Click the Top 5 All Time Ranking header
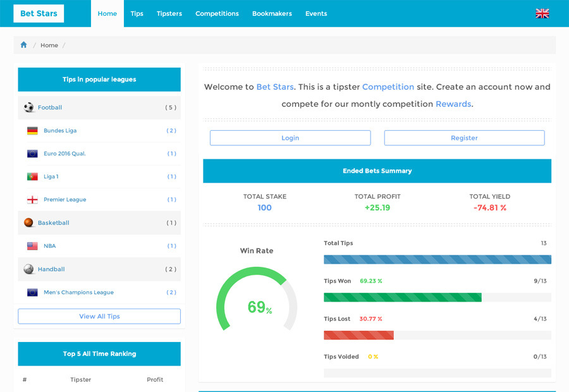 (99, 354)
